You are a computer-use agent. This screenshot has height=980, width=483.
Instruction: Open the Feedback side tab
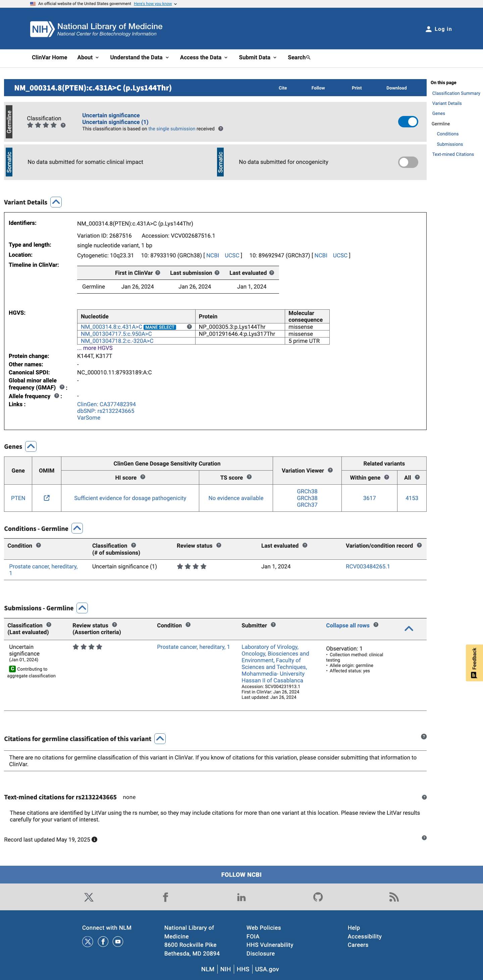coord(474,663)
